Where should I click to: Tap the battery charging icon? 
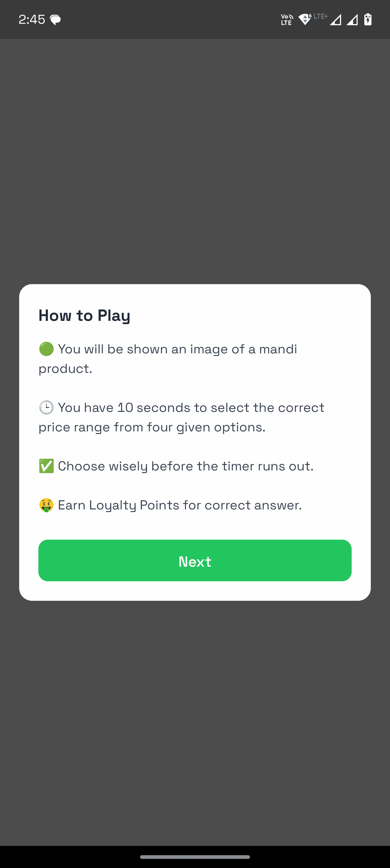[368, 20]
